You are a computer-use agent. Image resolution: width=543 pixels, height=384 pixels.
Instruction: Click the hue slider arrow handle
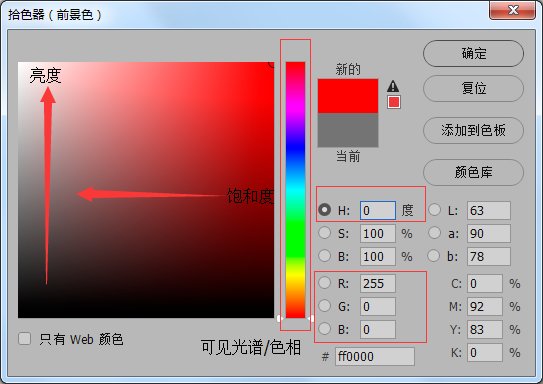280,318
